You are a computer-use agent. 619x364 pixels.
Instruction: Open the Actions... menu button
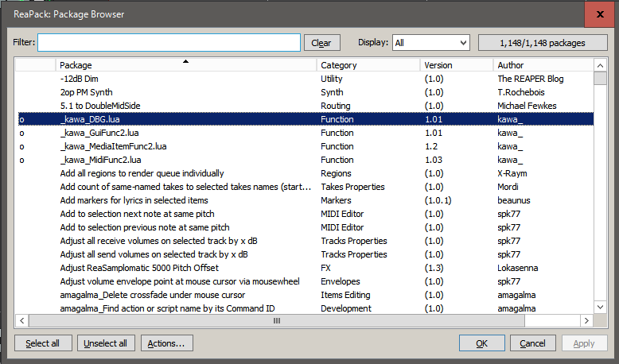point(166,343)
